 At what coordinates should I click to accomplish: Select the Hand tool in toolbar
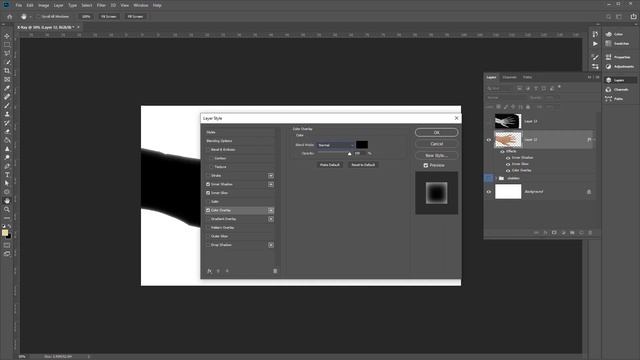click(7, 200)
